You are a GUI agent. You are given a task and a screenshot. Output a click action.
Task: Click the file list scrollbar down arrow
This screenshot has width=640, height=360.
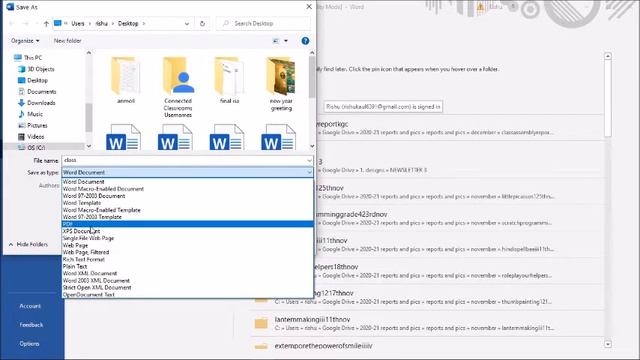(312, 146)
